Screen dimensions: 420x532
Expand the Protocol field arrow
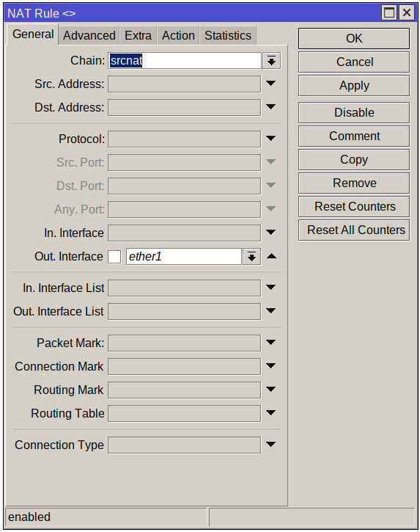pos(270,139)
